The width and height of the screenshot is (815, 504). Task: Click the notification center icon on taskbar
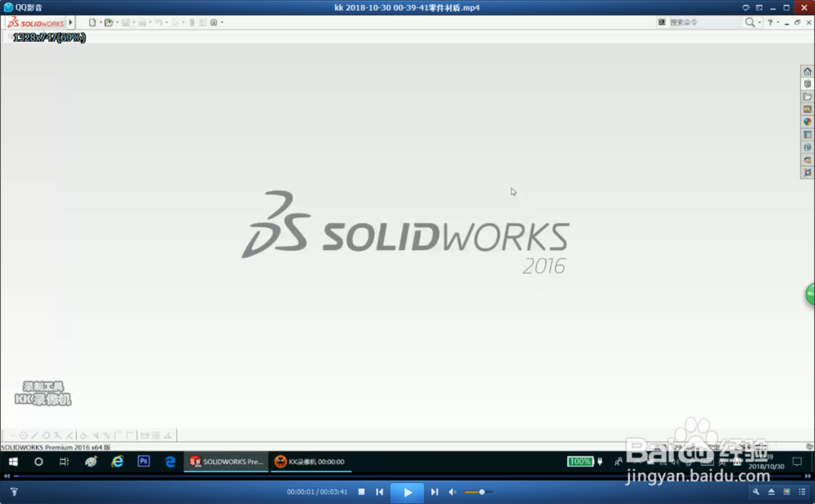coord(797,462)
